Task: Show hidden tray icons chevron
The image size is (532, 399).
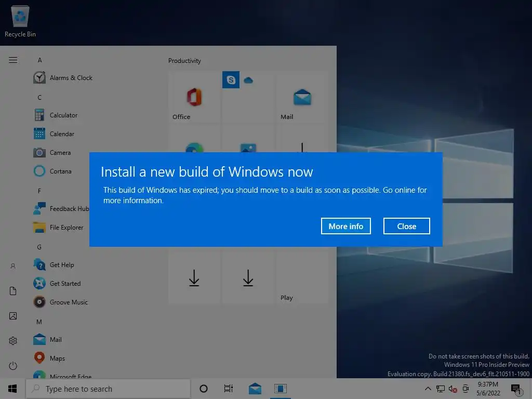Action: click(x=428, y=389)
